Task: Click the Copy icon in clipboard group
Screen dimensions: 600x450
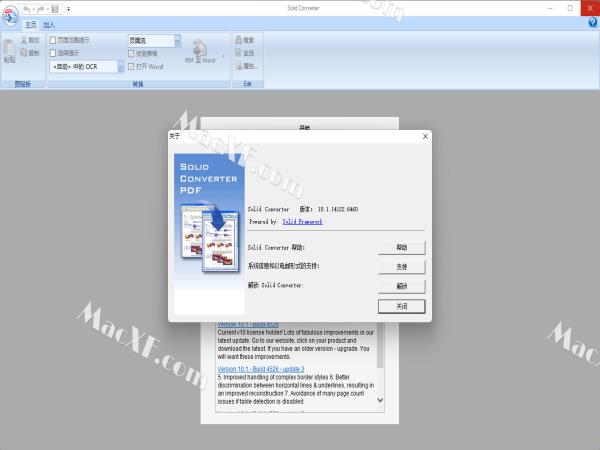Action: (x=24, y=52)
